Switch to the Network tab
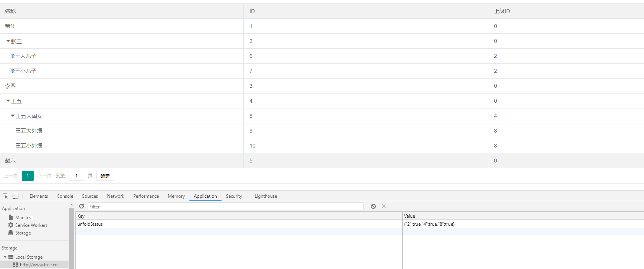 point(116,196)
